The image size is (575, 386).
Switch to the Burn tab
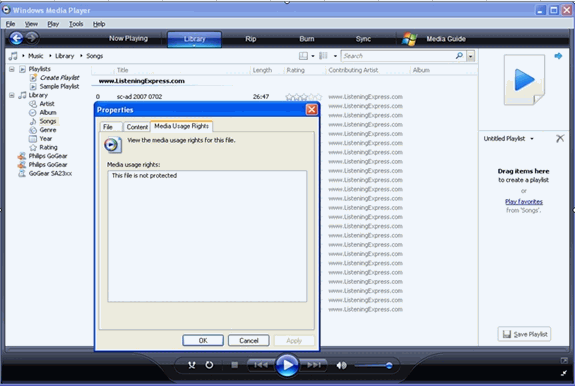[307, 39]
